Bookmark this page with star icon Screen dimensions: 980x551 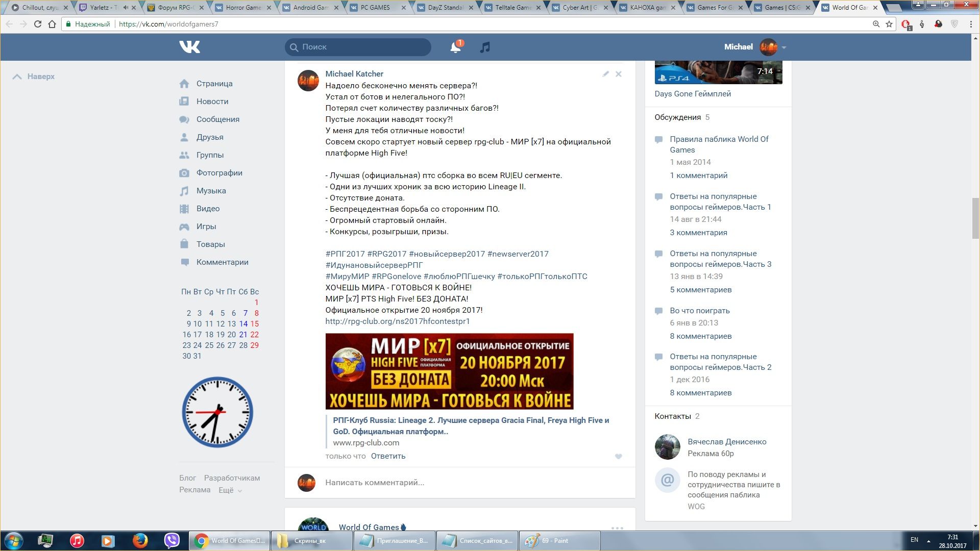(889, 24)
